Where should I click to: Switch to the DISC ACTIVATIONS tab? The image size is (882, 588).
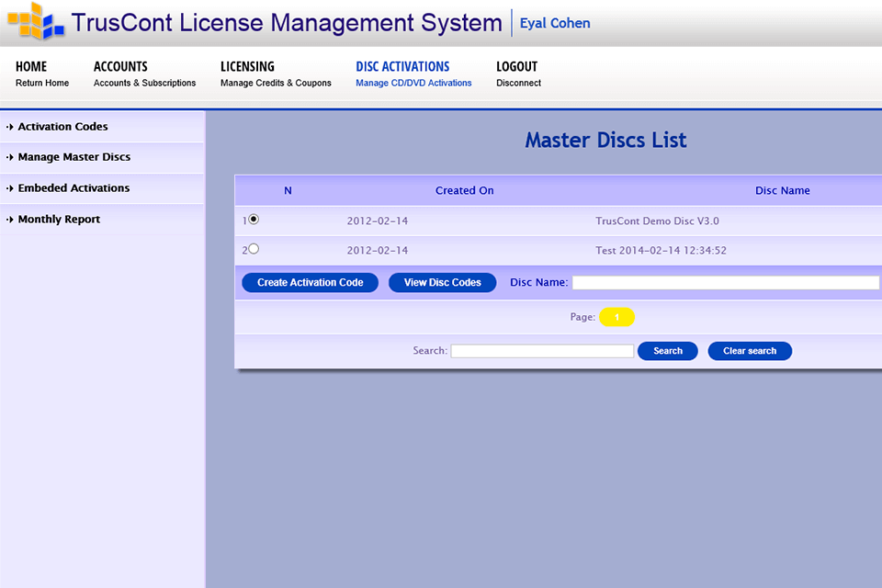402,66
